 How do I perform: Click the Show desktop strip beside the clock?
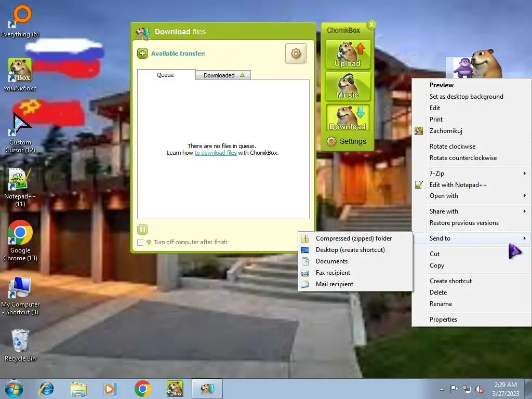tap(529, 389)
